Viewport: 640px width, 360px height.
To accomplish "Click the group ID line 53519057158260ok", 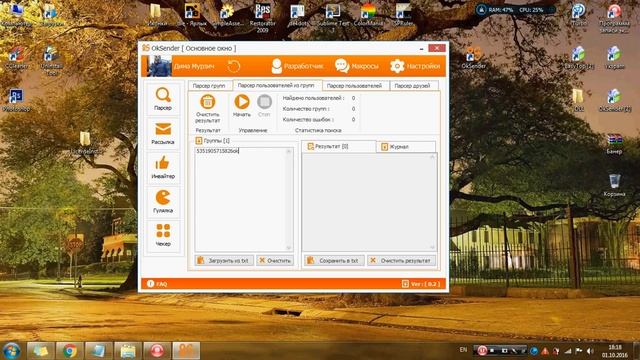I will click(x=217, y=151).
